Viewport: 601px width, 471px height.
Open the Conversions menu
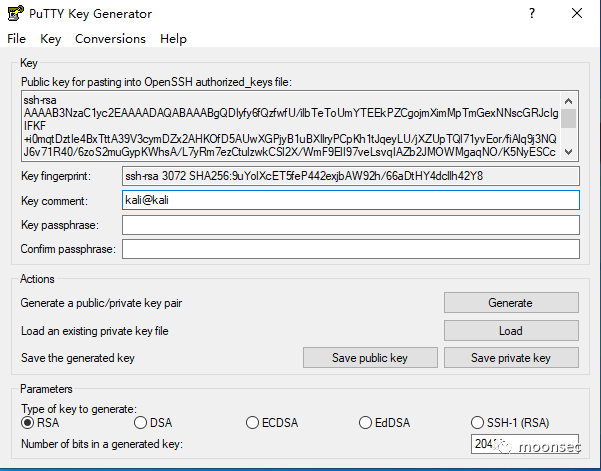click(110, 39)
